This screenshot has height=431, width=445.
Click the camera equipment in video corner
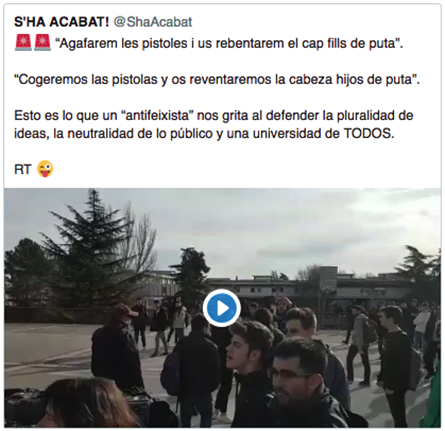[23, 405]
